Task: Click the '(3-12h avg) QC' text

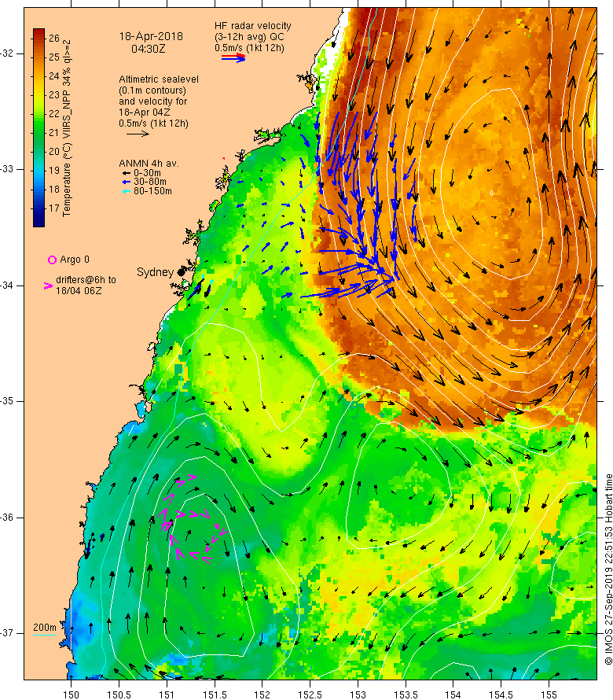Action: click(x=249, y=37)
